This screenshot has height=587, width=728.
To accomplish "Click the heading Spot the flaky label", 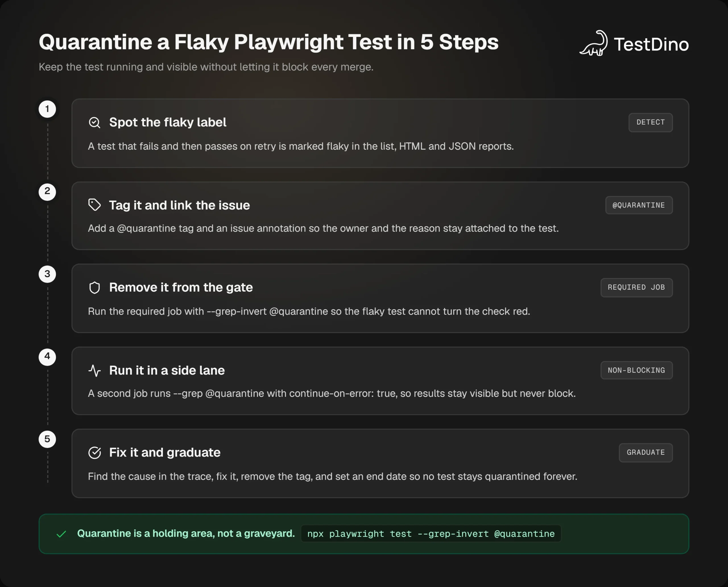I will pos(168,122).
